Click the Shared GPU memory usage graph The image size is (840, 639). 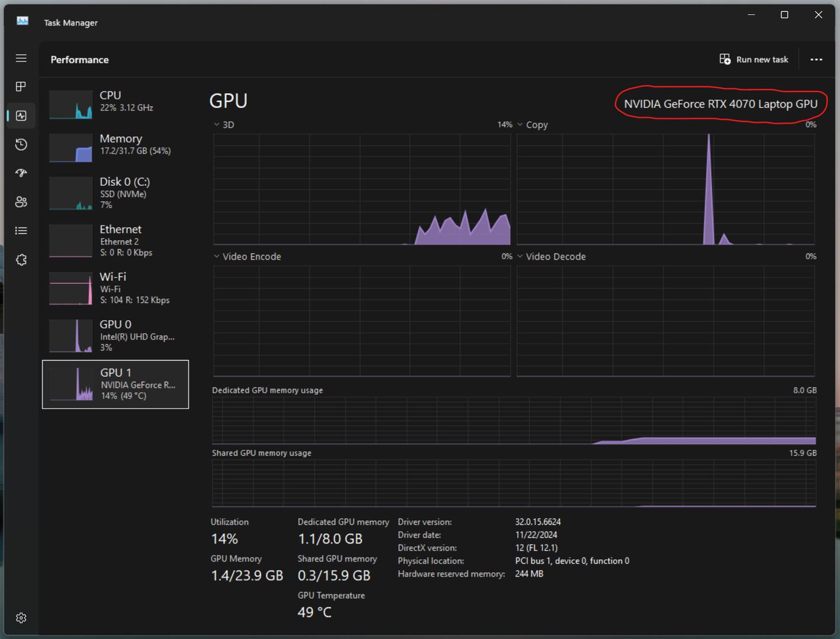[x=514, y=483]
